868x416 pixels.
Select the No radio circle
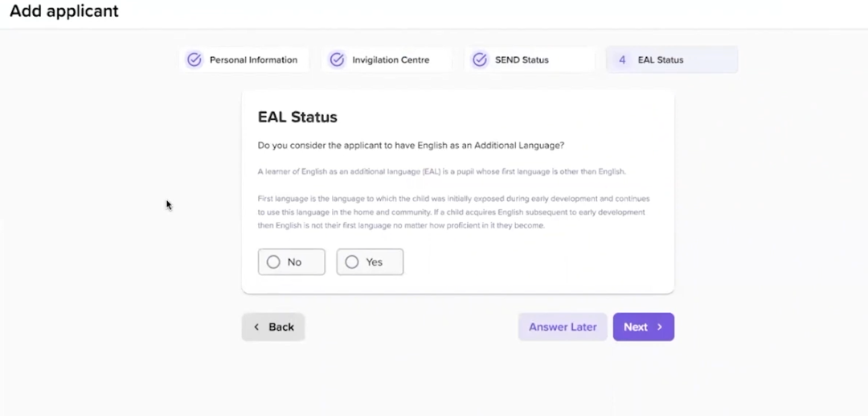[273, 262]
